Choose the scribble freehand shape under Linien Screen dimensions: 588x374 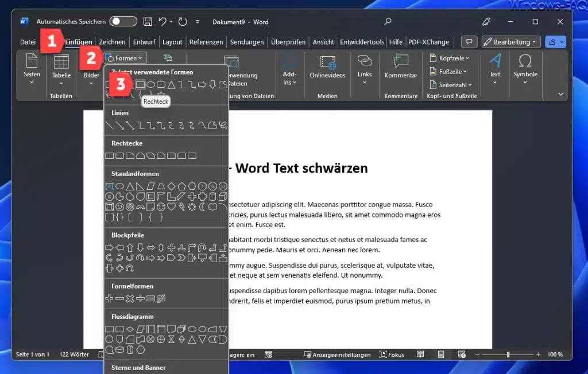[223, 125]
